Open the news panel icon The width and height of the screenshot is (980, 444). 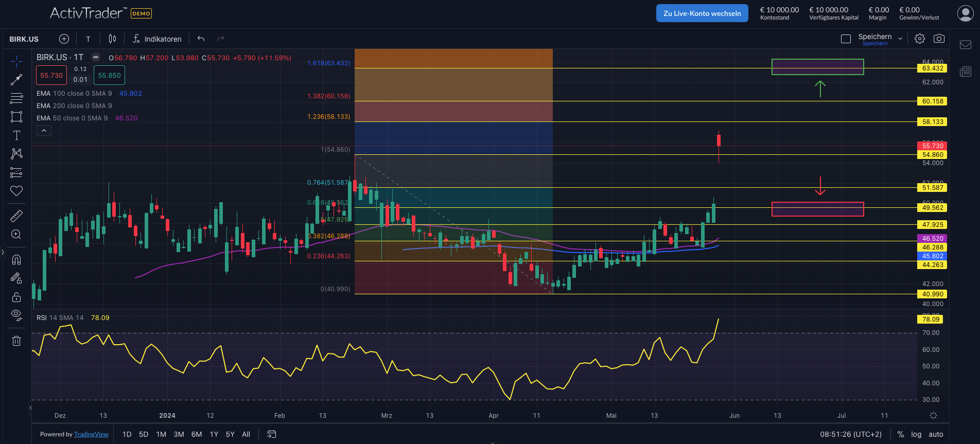(x=966, y=72)
